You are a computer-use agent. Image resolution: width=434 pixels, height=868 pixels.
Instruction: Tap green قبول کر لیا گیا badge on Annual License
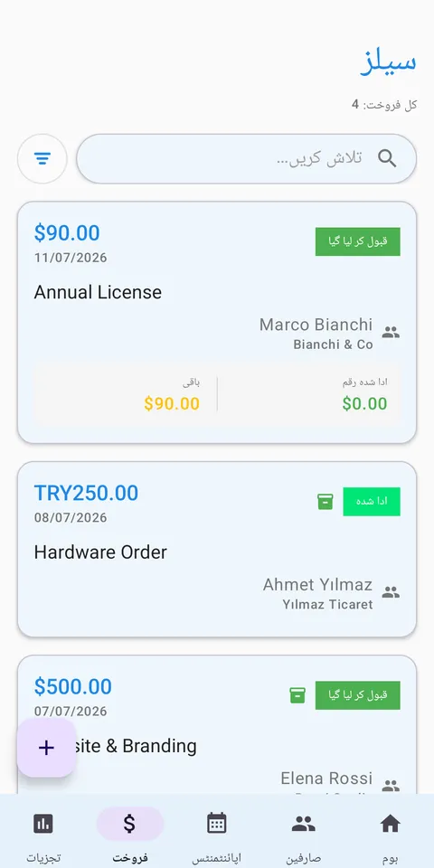(x=358, y=242)
